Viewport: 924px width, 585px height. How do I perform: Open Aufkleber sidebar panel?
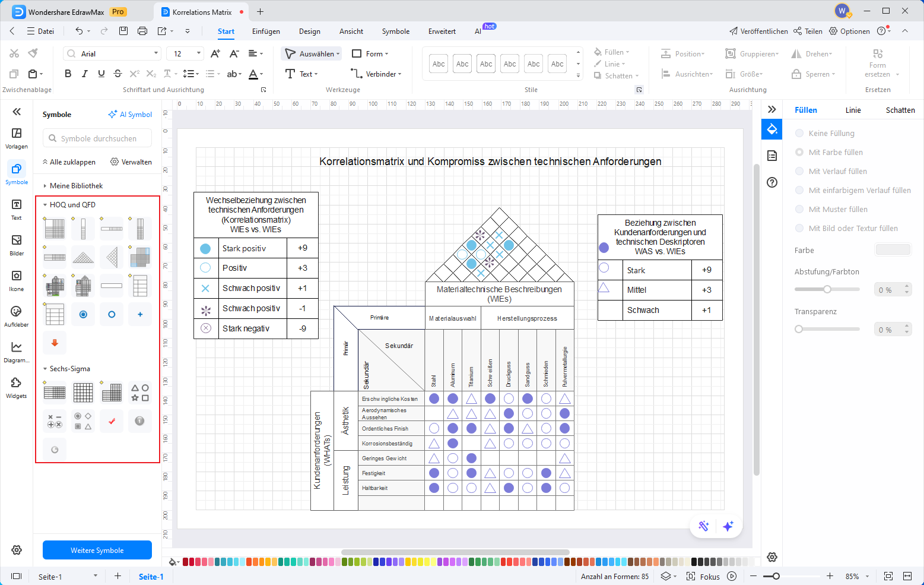point(17,316)
